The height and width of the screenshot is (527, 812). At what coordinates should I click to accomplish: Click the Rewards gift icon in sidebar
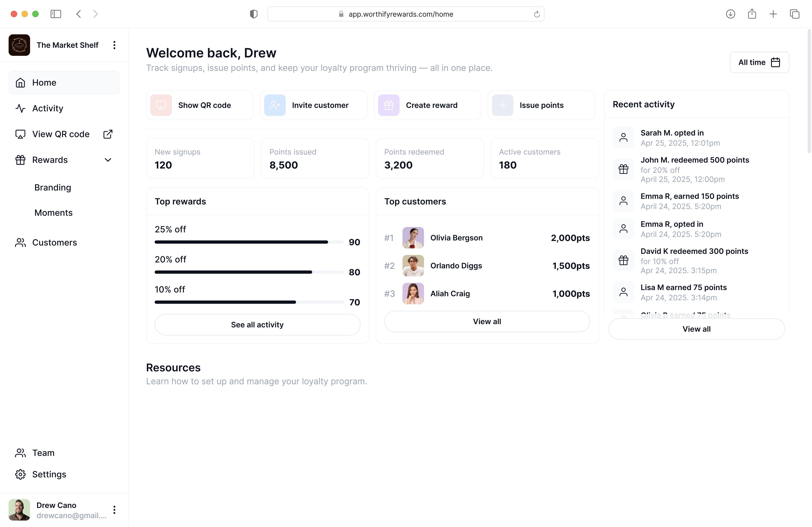pos(20,160)
